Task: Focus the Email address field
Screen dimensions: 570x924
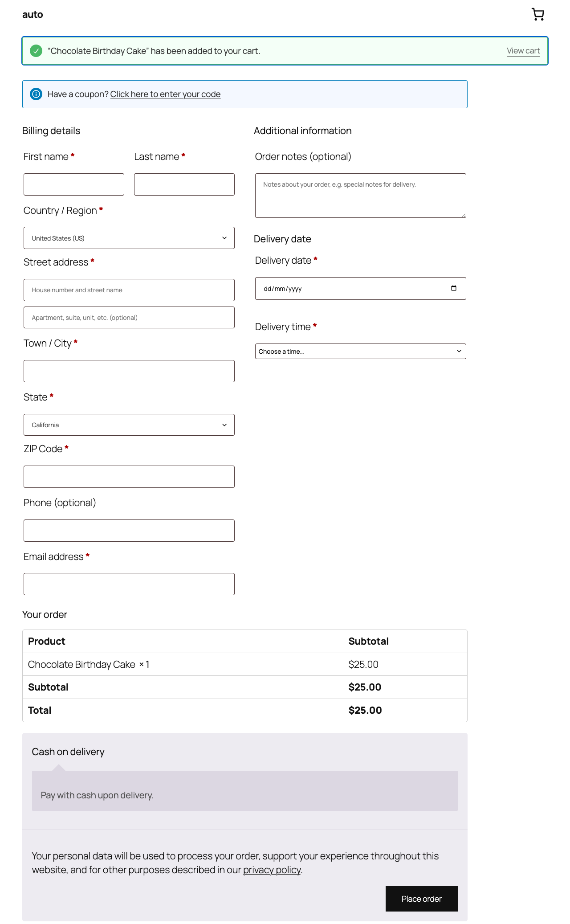Action: coord(129,584)
